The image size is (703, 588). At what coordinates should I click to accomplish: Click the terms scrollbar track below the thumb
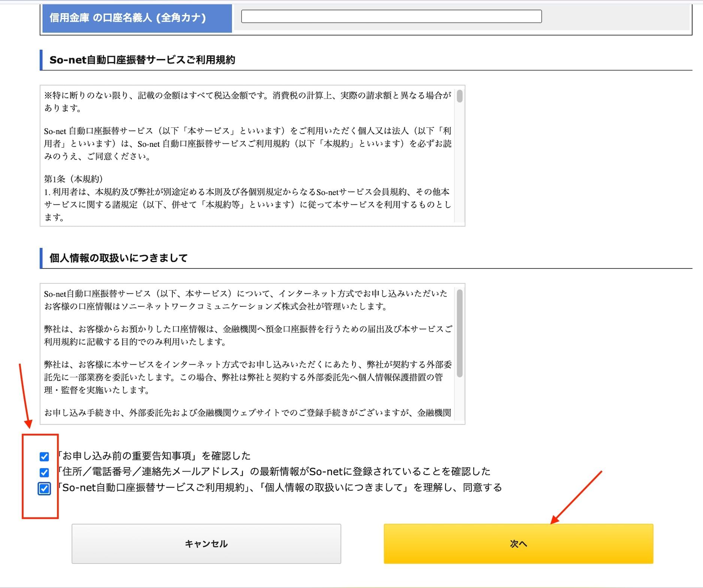pos(459,169)
